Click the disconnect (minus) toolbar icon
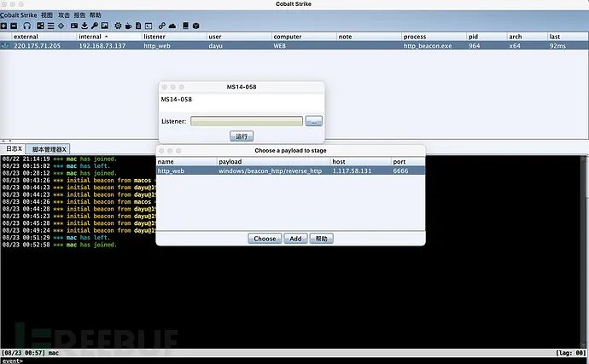This screenshot has width=589, height=364. click(14, 26)
